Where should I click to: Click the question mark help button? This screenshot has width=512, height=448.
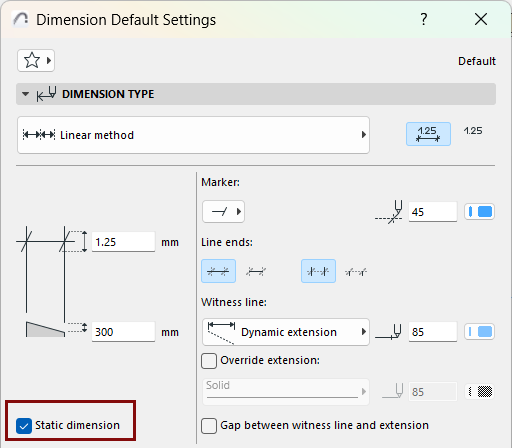pyautogui.click(x=423, y=19)
